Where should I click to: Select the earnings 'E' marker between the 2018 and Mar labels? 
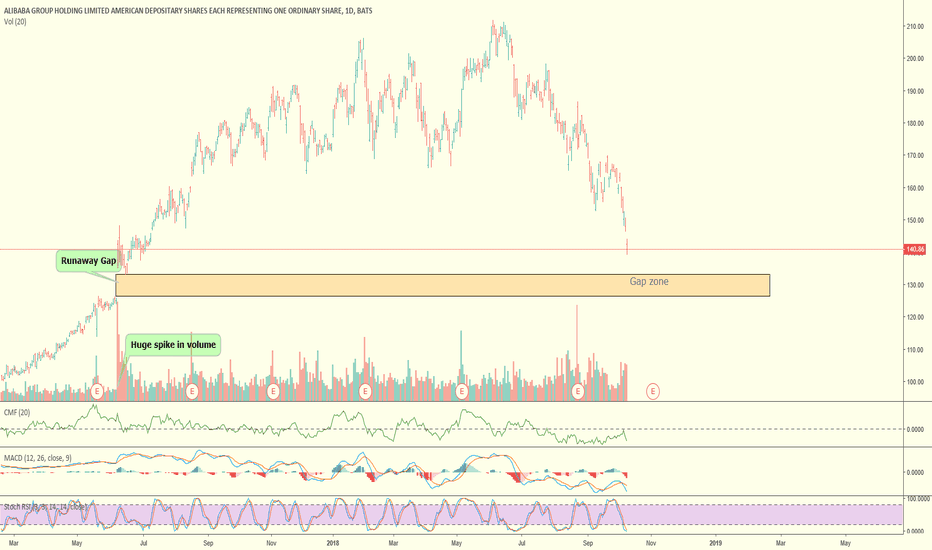coord(365,391)
